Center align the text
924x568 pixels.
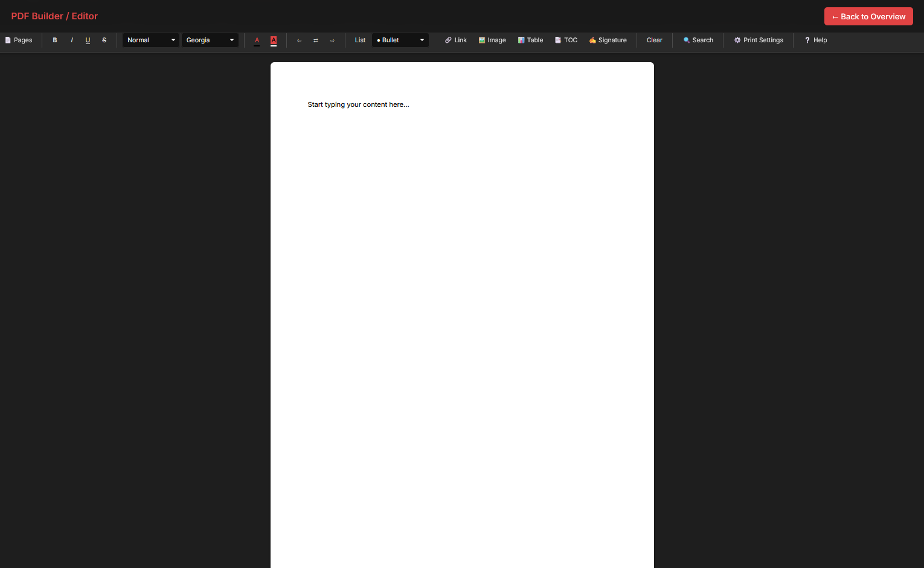coord(316,40)
